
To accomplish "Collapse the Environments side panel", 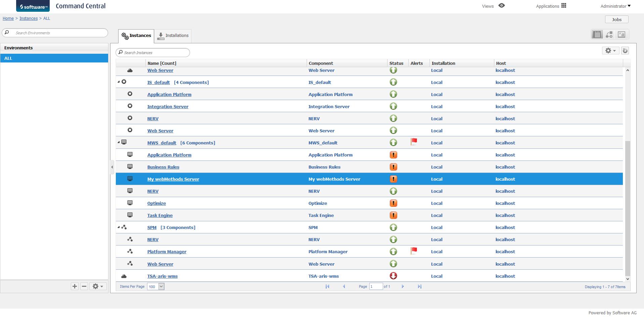I will 112,167.
